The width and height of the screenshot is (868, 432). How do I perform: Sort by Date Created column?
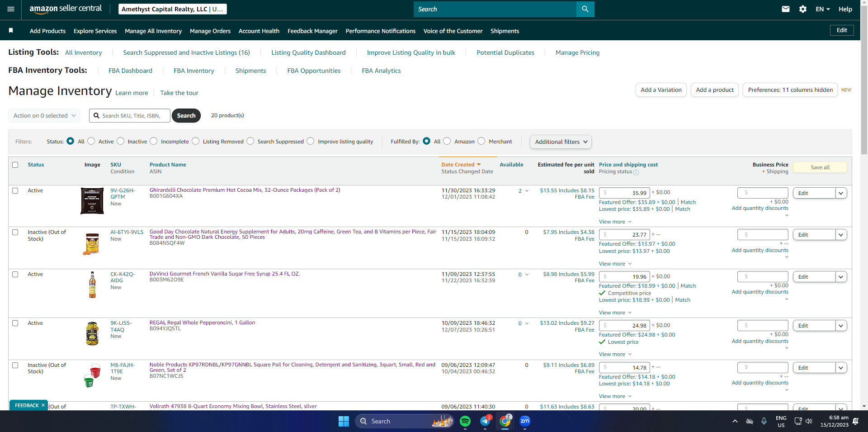tap(461, 165)
